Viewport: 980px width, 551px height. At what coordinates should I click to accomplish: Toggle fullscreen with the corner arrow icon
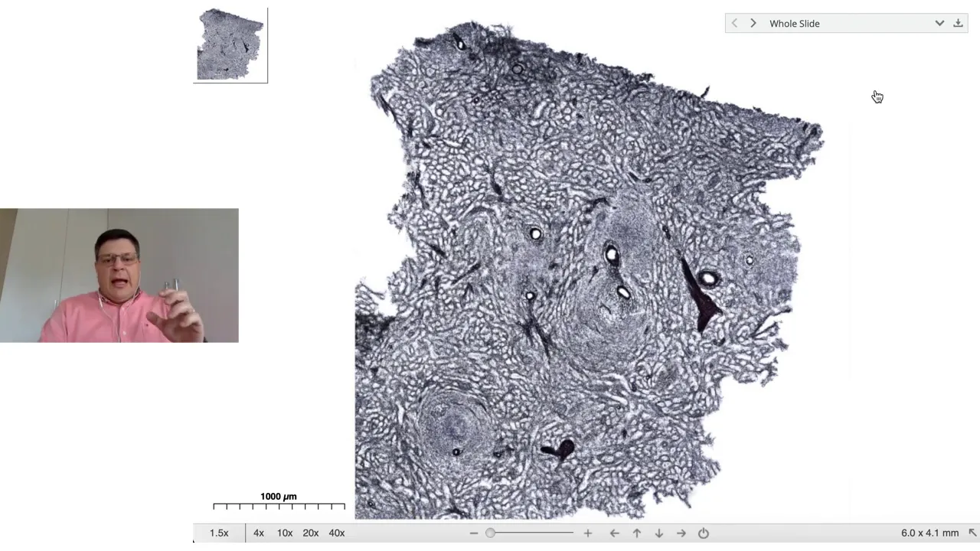[973, 533]
